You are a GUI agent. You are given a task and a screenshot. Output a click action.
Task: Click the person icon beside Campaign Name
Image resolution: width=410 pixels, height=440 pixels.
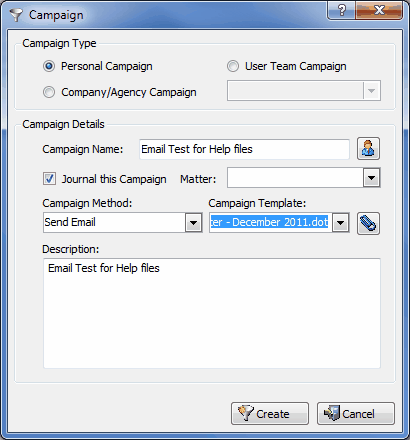click(x=368, y=149)
